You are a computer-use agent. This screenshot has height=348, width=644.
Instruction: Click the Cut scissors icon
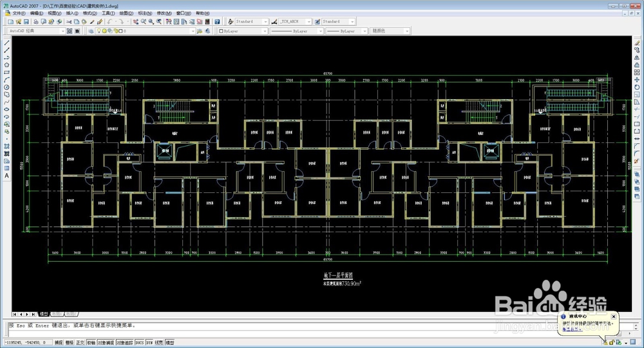[x=69, y=22]
